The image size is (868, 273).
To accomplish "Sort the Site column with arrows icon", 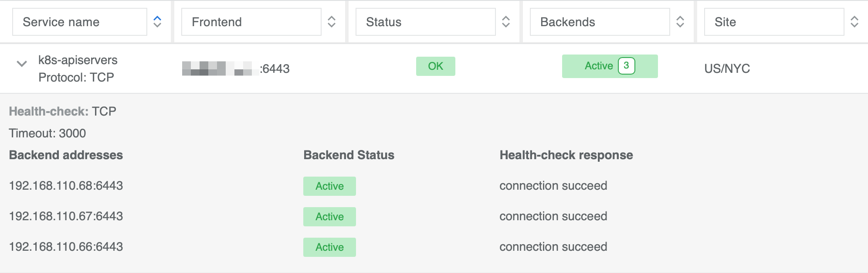I will tap(854, 22).
